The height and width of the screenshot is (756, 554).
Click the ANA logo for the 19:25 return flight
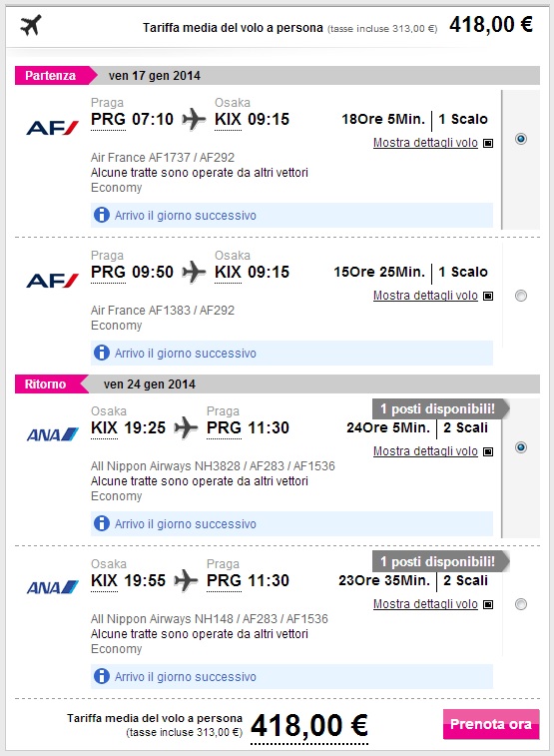[52, 434]
